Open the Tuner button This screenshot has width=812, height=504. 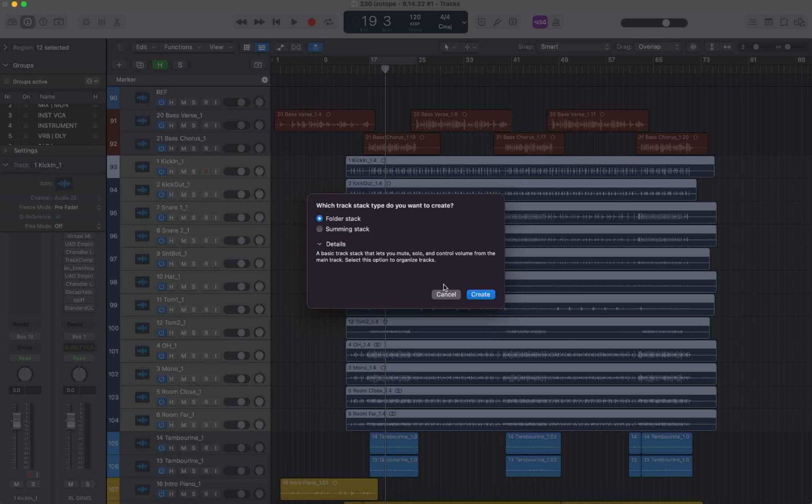tap(497, 22)
